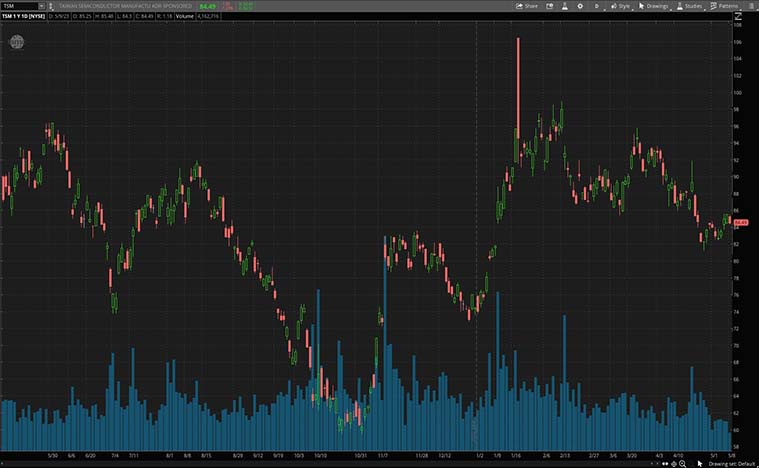Click the TSM 1 Y 1D [NYSE] label
This screenshot has height=468, width=759.
coord(23,16)
